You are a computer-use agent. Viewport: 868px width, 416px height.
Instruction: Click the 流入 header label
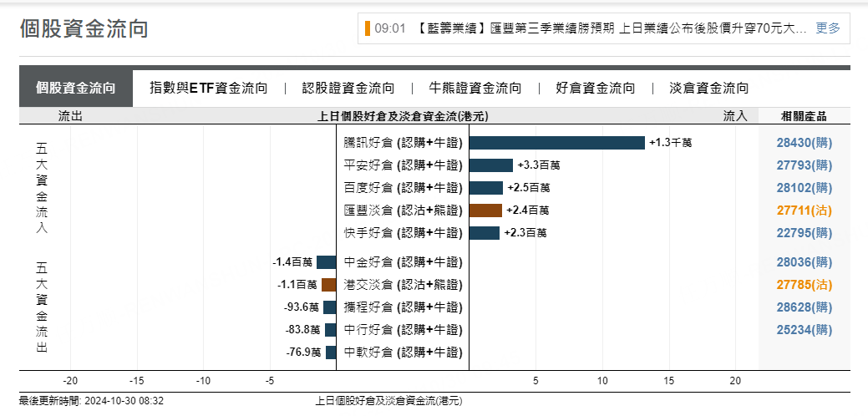[735, 116]
